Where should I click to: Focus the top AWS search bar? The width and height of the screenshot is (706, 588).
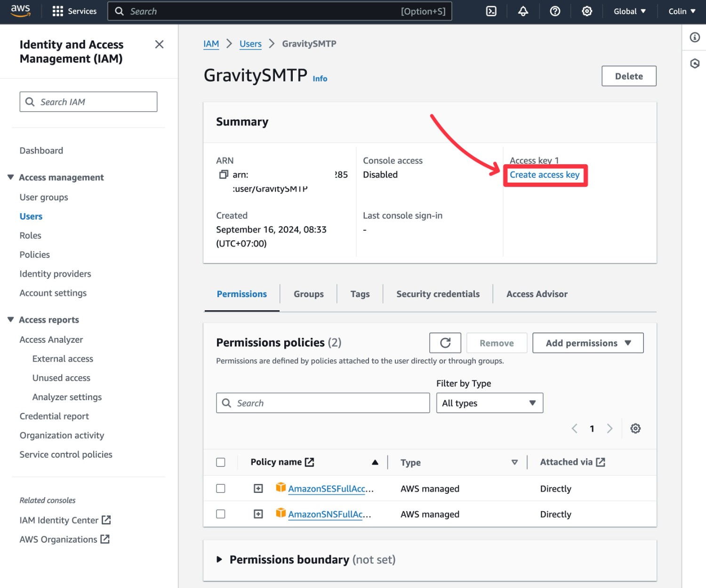click(x=280, y=11)
